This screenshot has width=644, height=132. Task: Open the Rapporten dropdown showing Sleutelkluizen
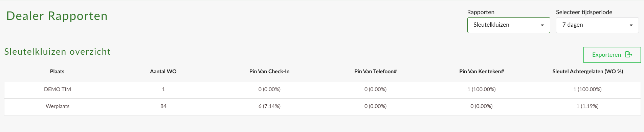coord(509,25)
